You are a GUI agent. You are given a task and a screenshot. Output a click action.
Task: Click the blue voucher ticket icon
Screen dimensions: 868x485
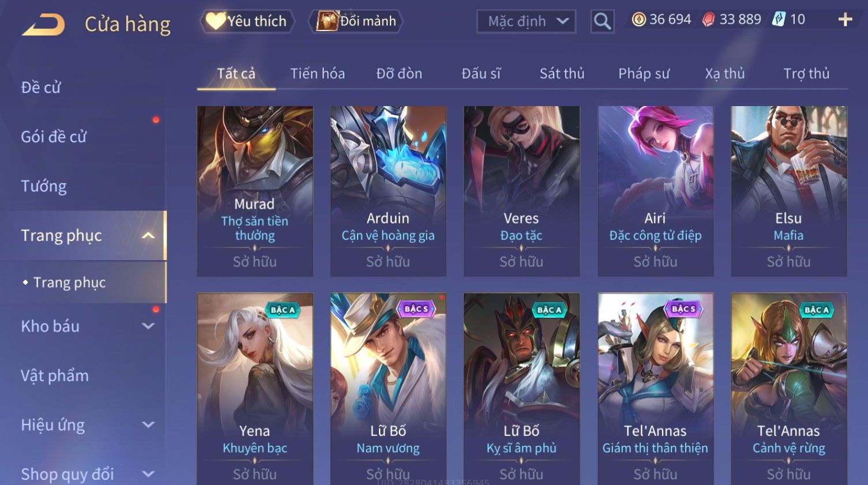[779, 20]
